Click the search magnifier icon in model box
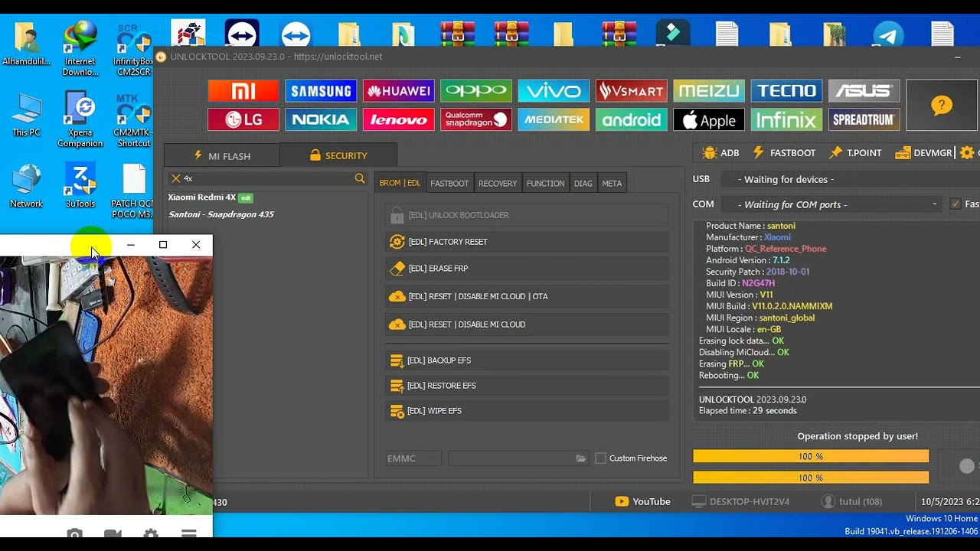Image resolution: width=980 pixels, height=551 pixels. (360, 178)
